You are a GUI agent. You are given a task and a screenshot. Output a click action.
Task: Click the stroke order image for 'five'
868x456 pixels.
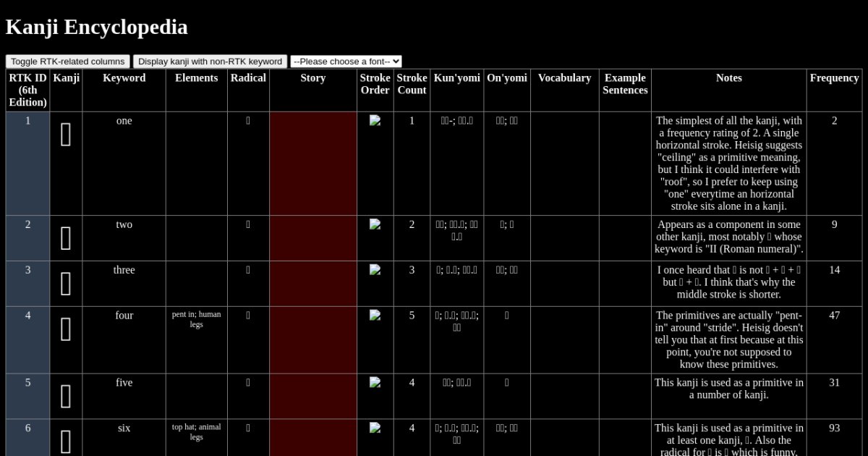pyautogui.click(x=375, y=383)
